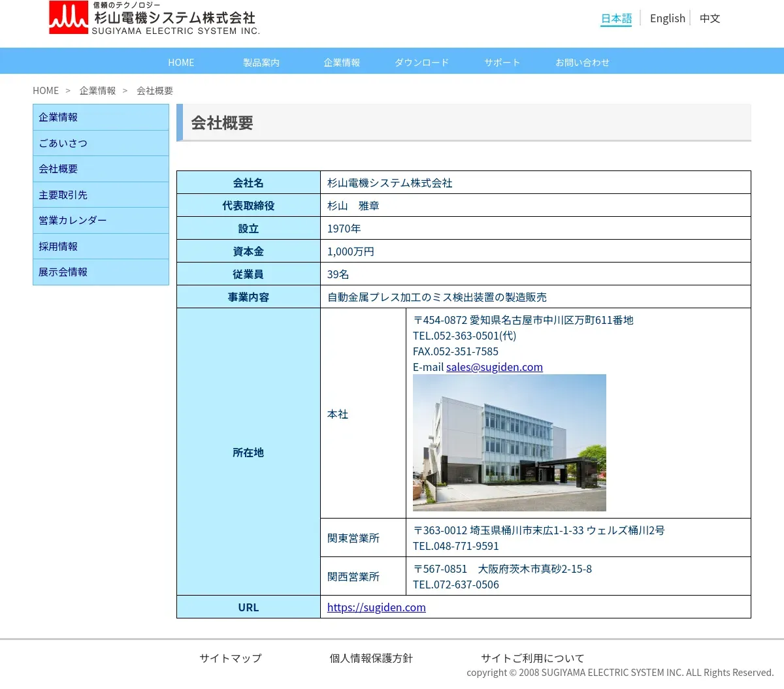Open the サイトご利用について footer link
The height and width of the screenshot is (689, 784).
(532, 658)
